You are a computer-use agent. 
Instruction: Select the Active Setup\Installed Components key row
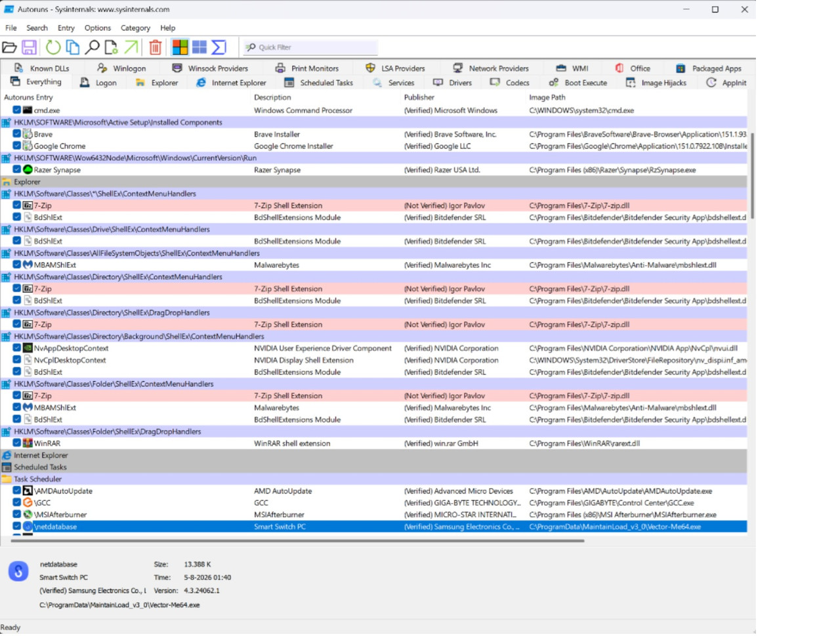(x=374, y=122)
